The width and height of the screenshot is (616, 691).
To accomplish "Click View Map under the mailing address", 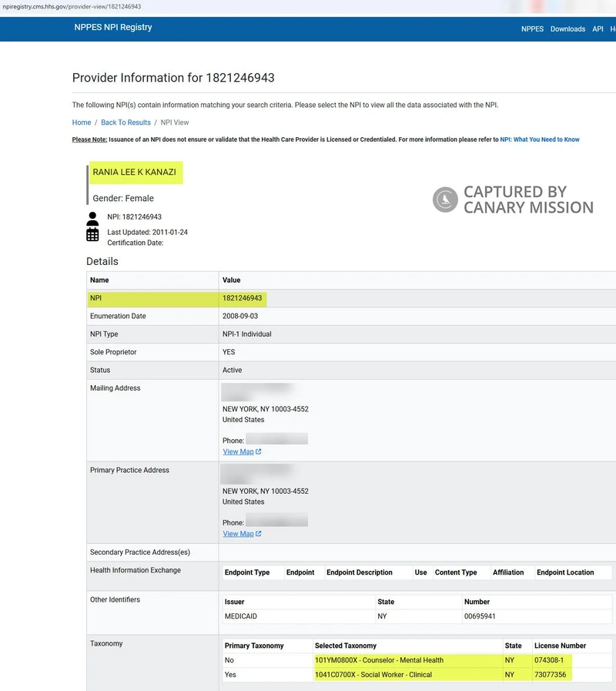I will click(239, 451).
